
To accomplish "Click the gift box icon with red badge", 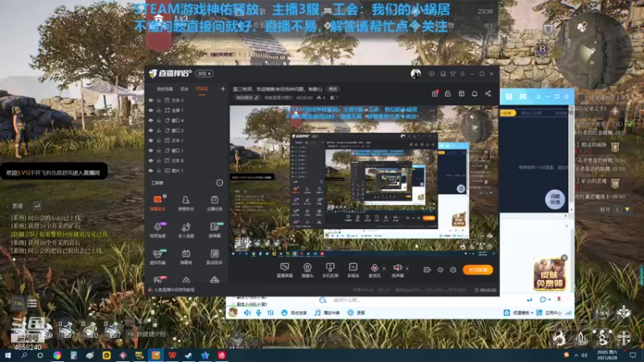I will coord(435,93).
